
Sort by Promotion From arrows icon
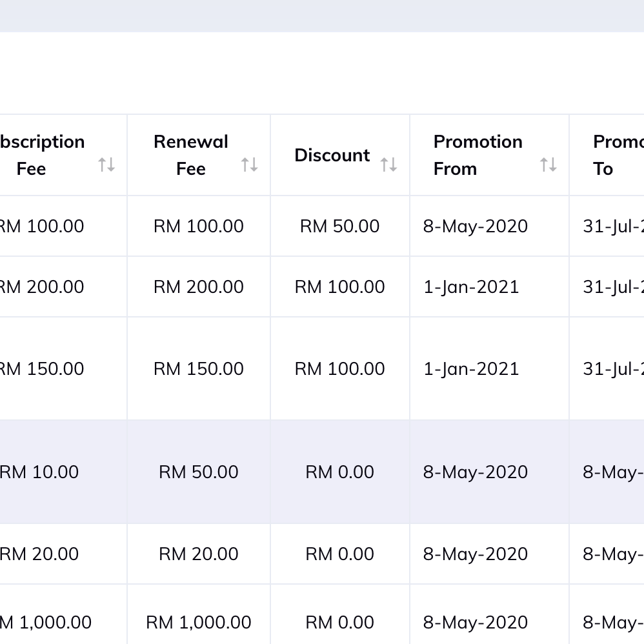coord(548,165)
